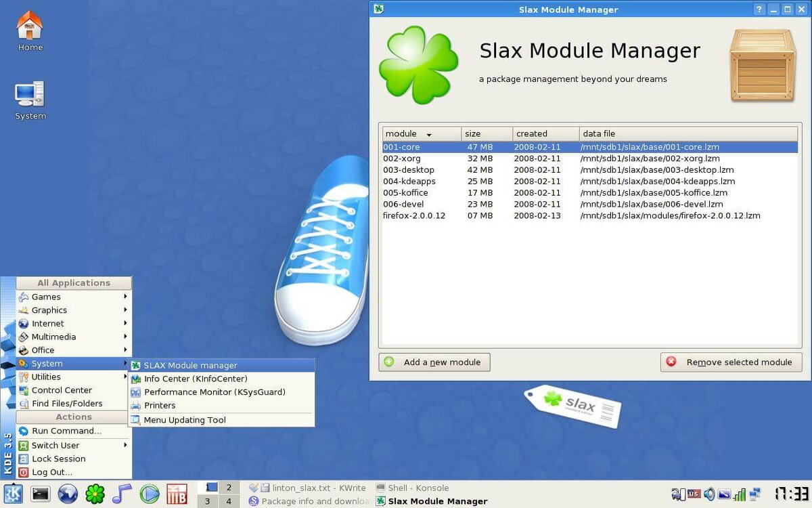Open Menu Updating Tool entry
This screenshot has width=812, height=508.
click(221, 420)
